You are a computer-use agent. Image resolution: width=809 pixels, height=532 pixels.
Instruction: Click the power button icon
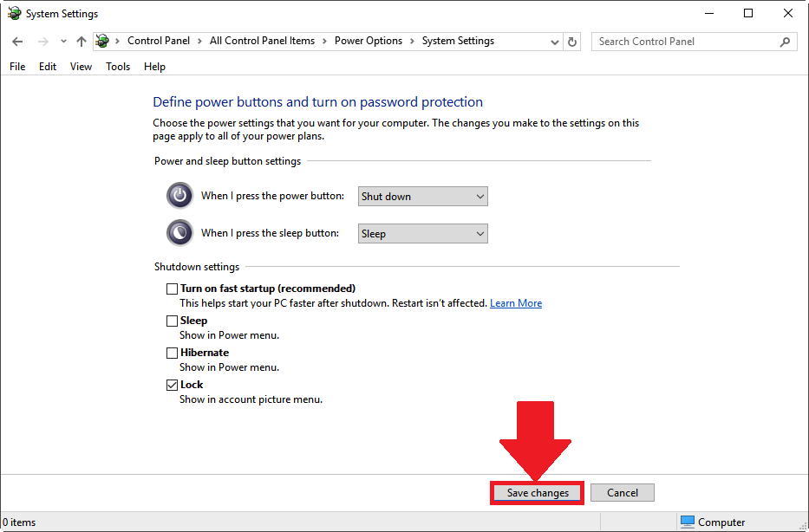click(179, 196)
